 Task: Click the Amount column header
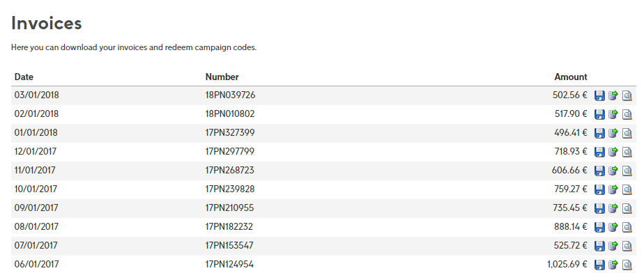pyautogui.click(x=571, y=77)
